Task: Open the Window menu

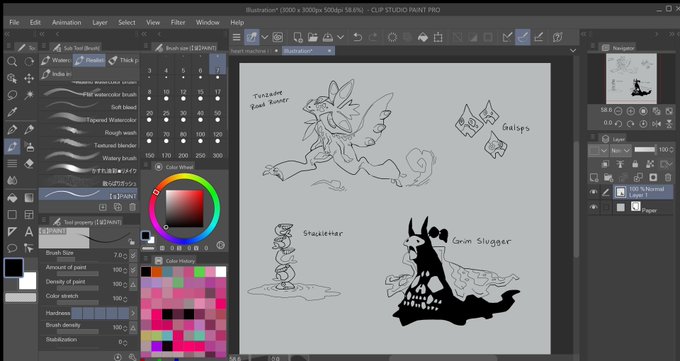Action: 207,23
